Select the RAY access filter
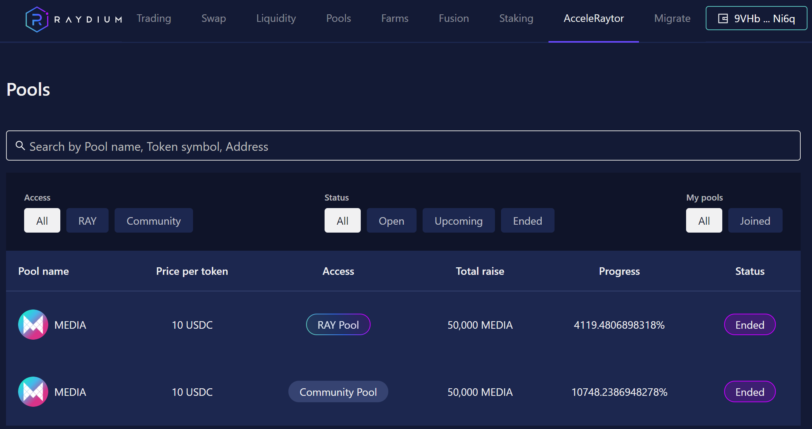 (x=87, y=221)
